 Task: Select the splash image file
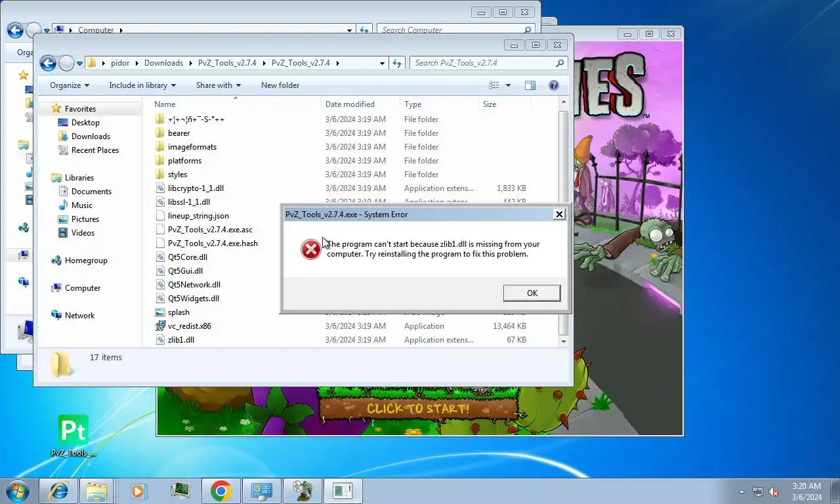coord(178,312)
